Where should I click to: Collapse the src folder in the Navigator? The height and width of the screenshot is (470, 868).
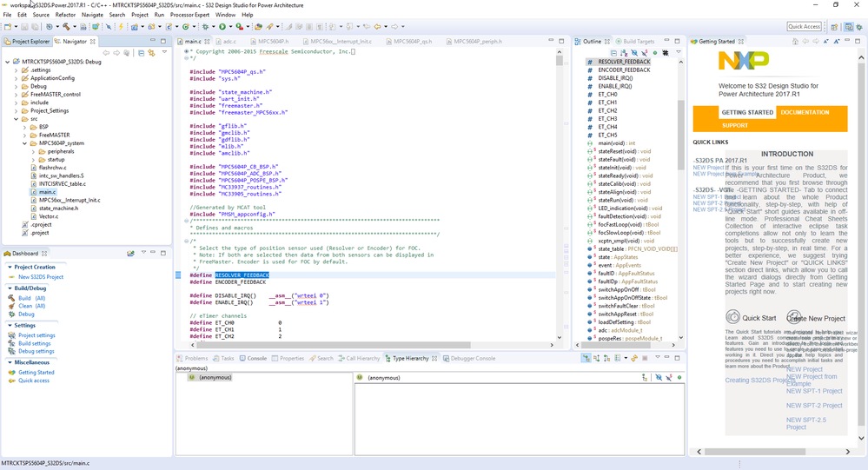(x=16, y=119)
